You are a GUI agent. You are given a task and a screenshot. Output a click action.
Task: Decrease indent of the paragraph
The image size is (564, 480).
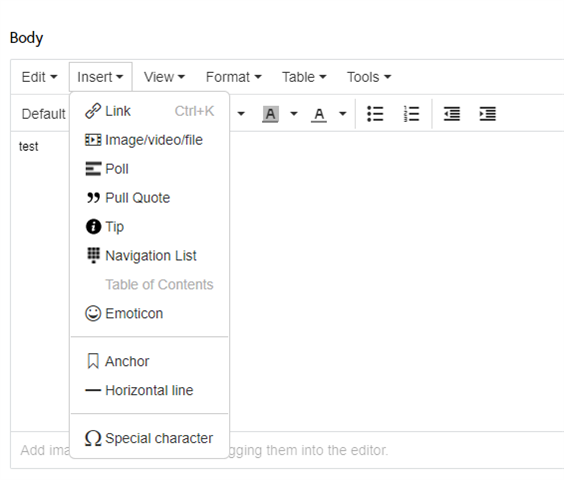452,114
